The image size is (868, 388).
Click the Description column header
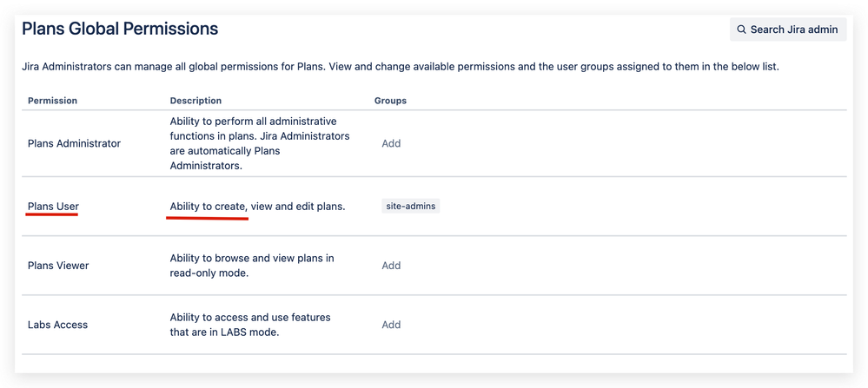(x=195, y=101)
